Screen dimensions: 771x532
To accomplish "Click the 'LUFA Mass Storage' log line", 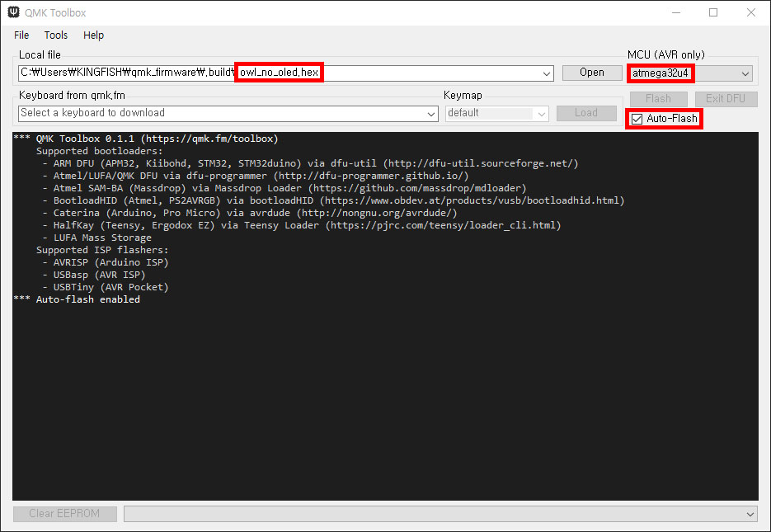I will click(x=96, y=238).
